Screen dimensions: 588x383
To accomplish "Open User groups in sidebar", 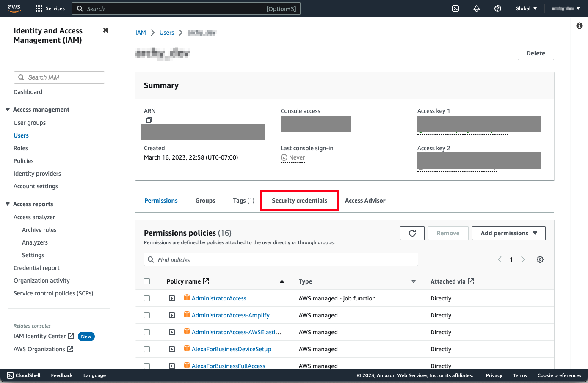I will (30, 123).
